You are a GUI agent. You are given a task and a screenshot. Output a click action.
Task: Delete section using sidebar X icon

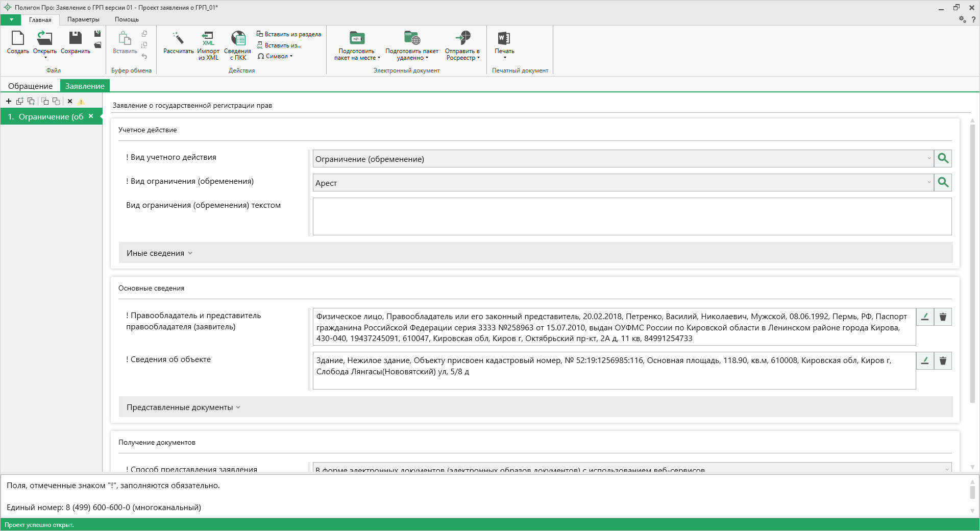(70, 101)
